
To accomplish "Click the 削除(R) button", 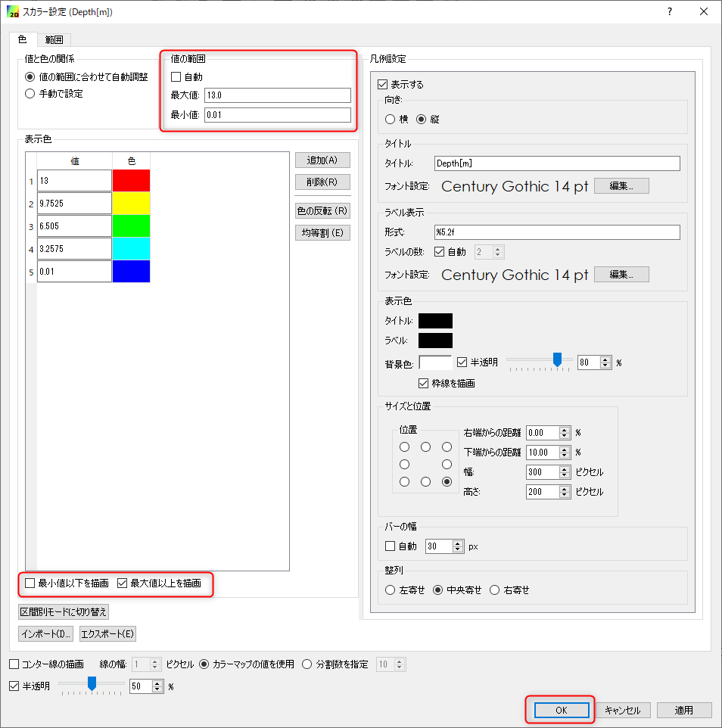I will (322, 182).
